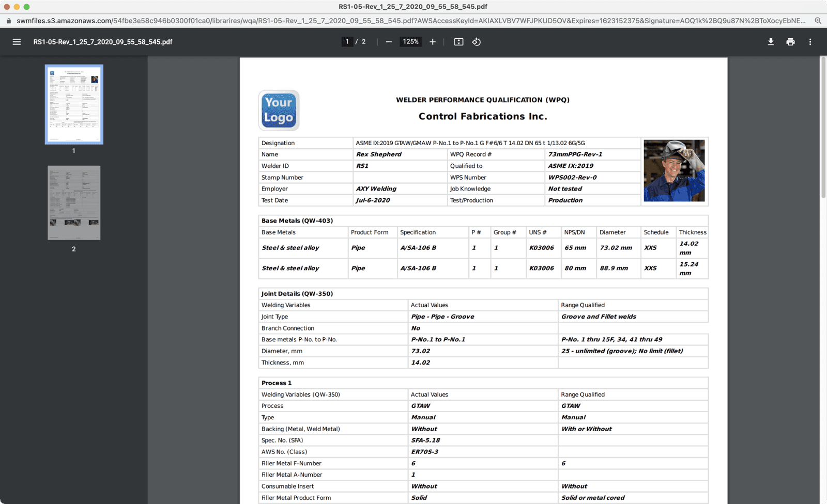The width and height of the screenshot is (827, 504).
Task: Click the page number input showing 1
Action: coord(347,42)
